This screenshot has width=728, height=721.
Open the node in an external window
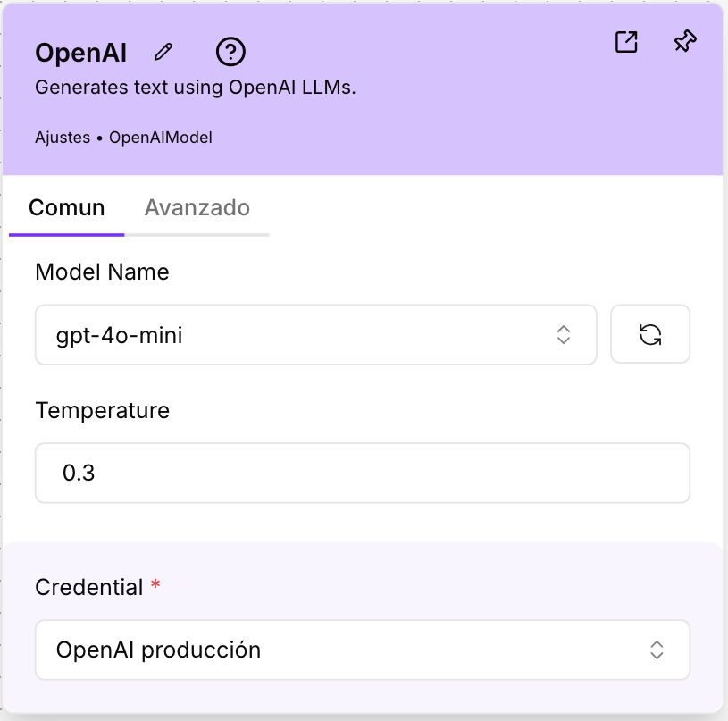(x=626, y=42)
